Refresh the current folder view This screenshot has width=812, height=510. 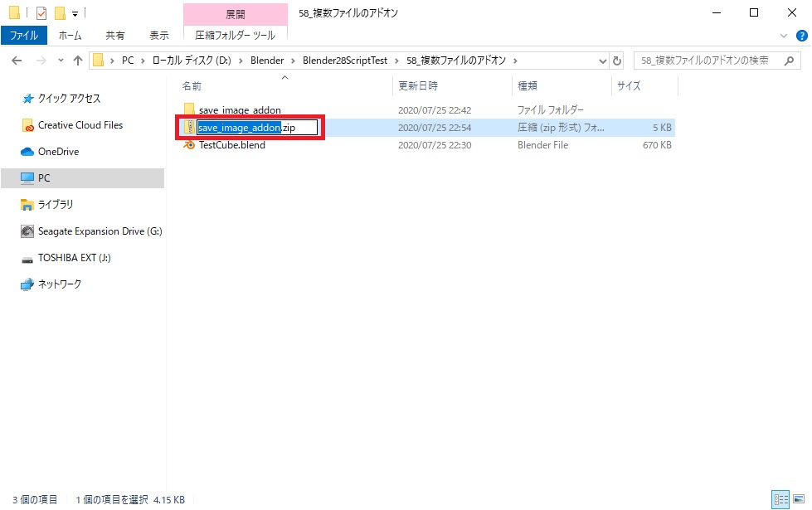pyautogui.click(x=617, y=61)
